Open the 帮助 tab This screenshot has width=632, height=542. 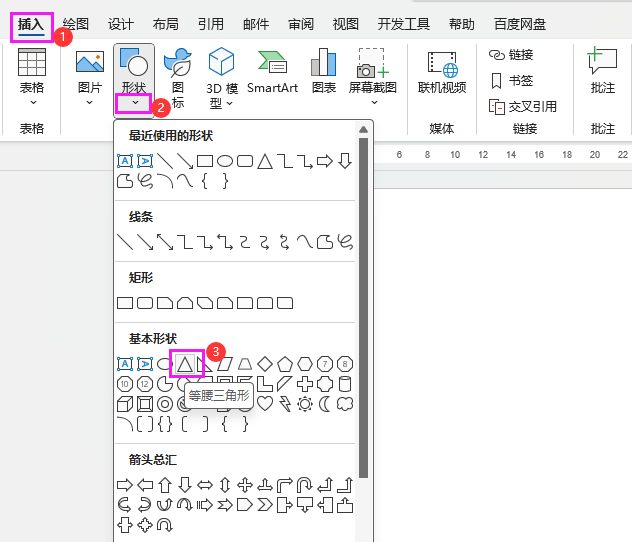pos(462,24)
